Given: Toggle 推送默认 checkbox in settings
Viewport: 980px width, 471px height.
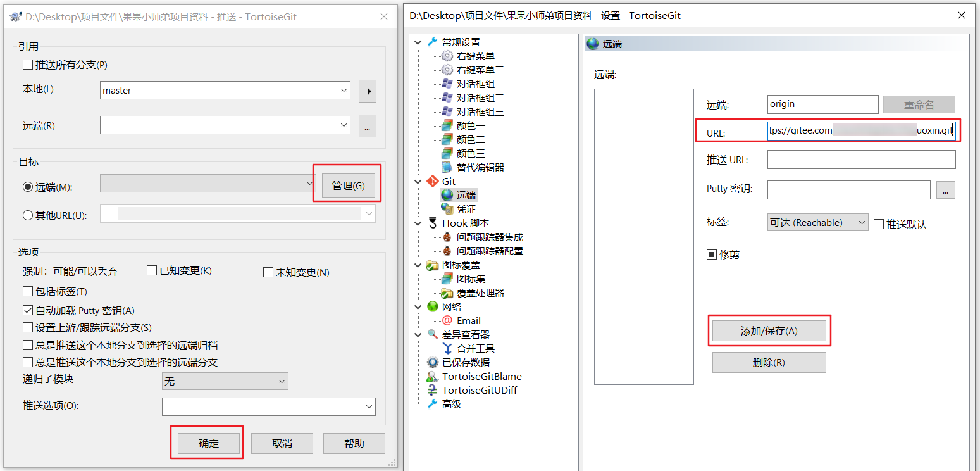Looking at the screenshot, I should point(879,224).
